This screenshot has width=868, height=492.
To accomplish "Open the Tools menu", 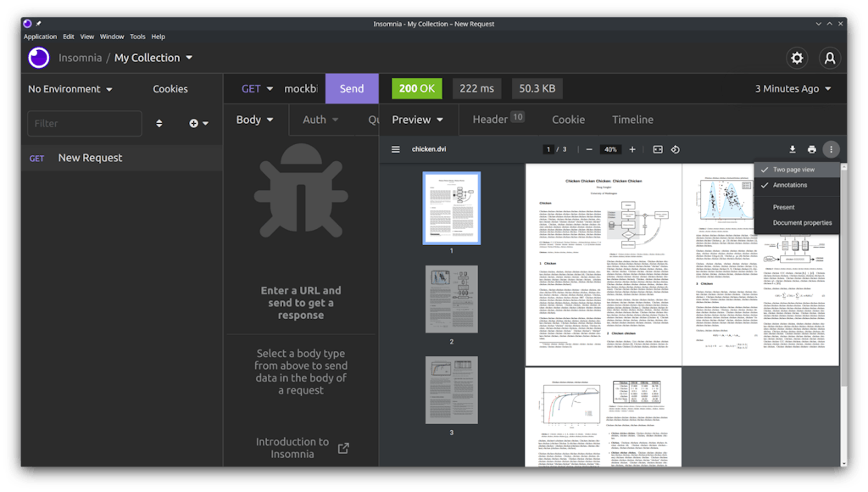I will point(137,36).
